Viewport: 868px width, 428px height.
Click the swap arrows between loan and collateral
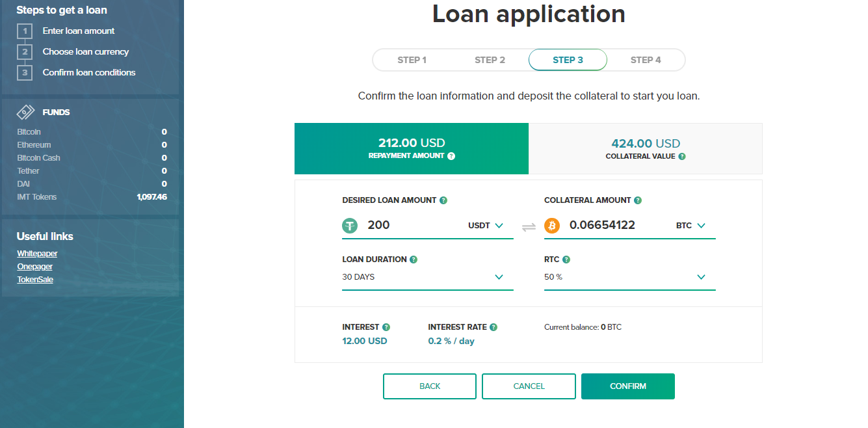(529, 226)
